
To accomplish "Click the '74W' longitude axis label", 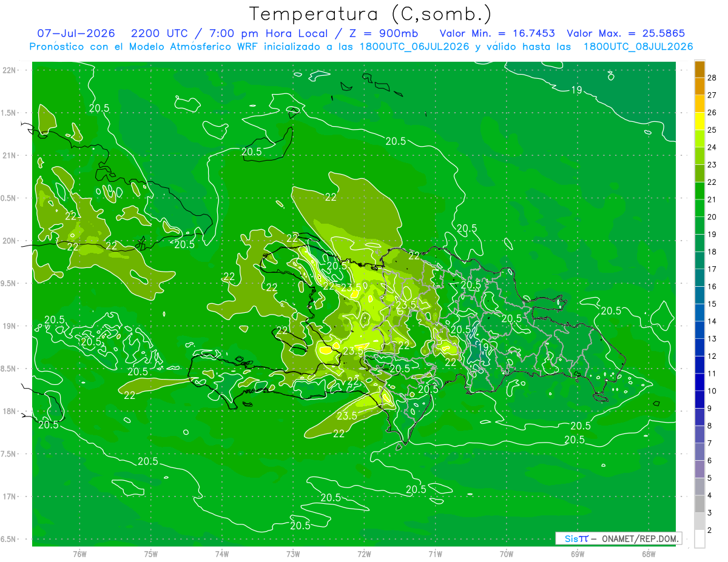I will (x=222, y=554).
